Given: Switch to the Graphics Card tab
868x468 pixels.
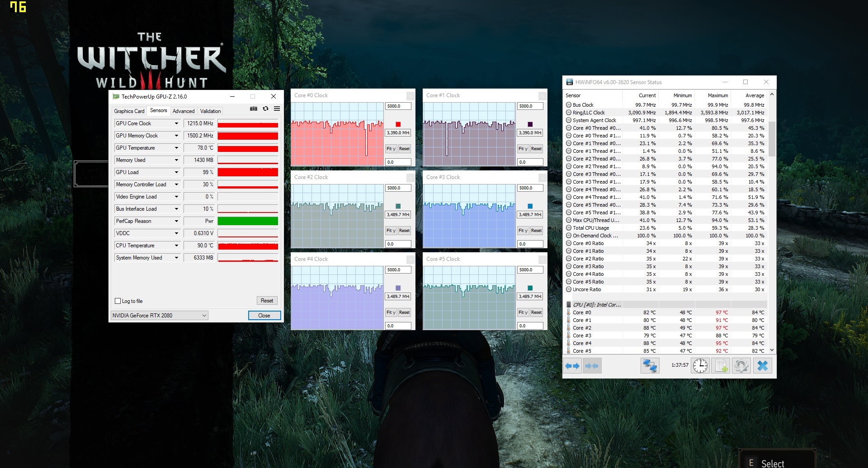Looking at the screenshot, I should point(129,111).
